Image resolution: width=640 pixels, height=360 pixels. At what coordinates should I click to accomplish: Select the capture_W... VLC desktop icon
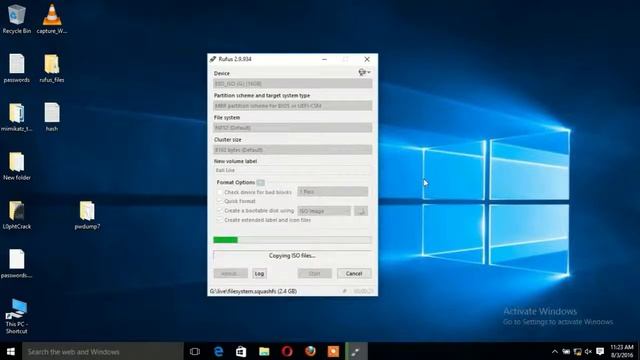coord(52,19)
